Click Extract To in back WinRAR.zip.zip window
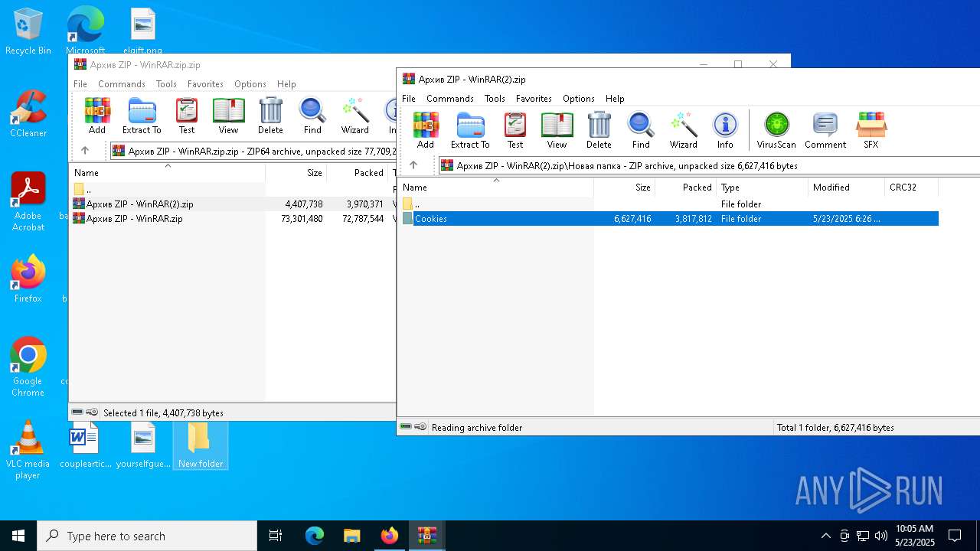This screenshot has height=551, width=980. click(142, 116)
